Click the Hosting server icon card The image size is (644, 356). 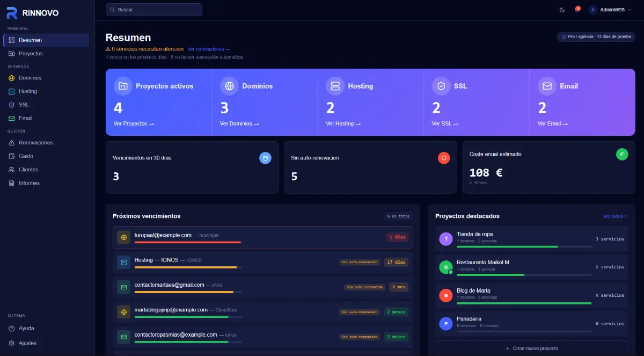pyautogui.click(x=335, y=86)
